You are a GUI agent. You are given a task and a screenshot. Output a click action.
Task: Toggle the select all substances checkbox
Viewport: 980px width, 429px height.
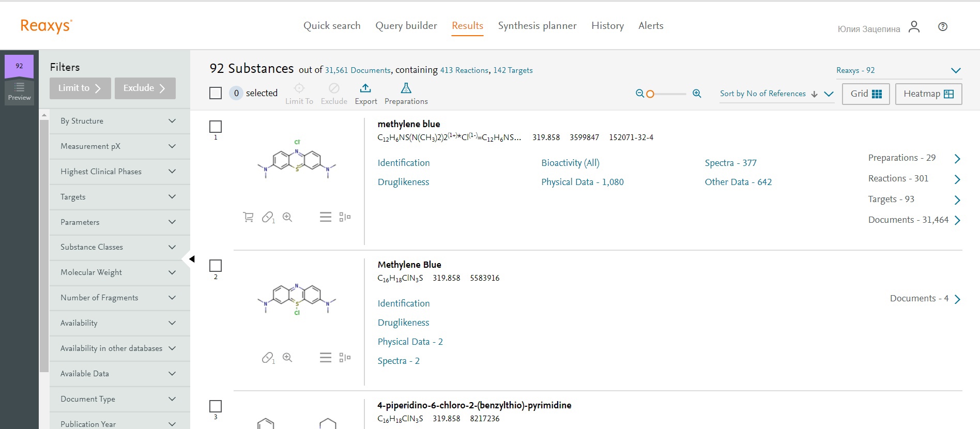pos(216,93)
